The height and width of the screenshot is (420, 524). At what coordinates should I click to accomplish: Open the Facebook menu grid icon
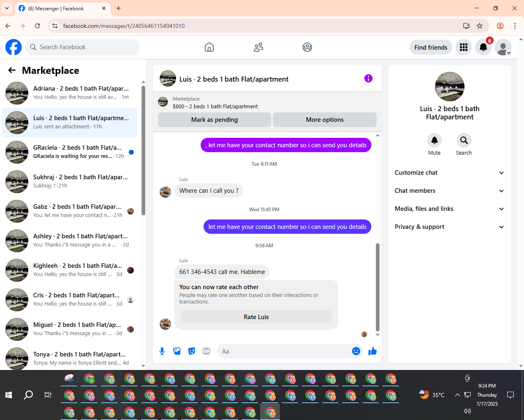coord(464,47)
